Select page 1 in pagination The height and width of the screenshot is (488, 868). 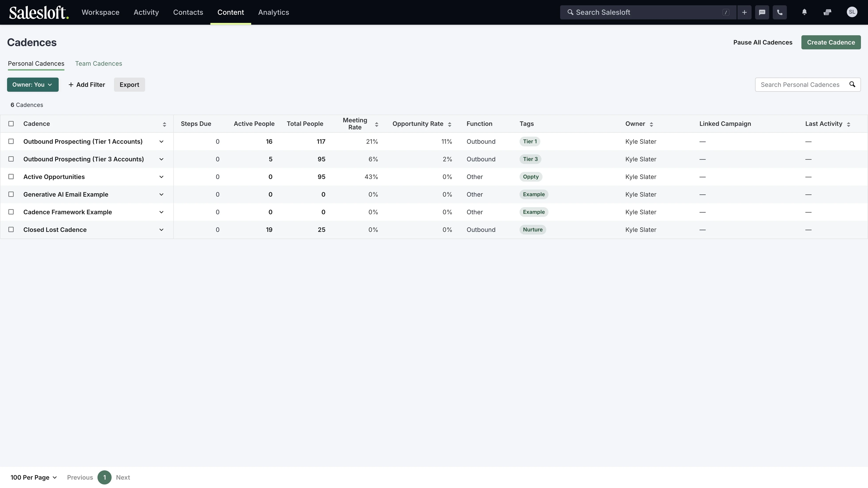click(105, 477)
